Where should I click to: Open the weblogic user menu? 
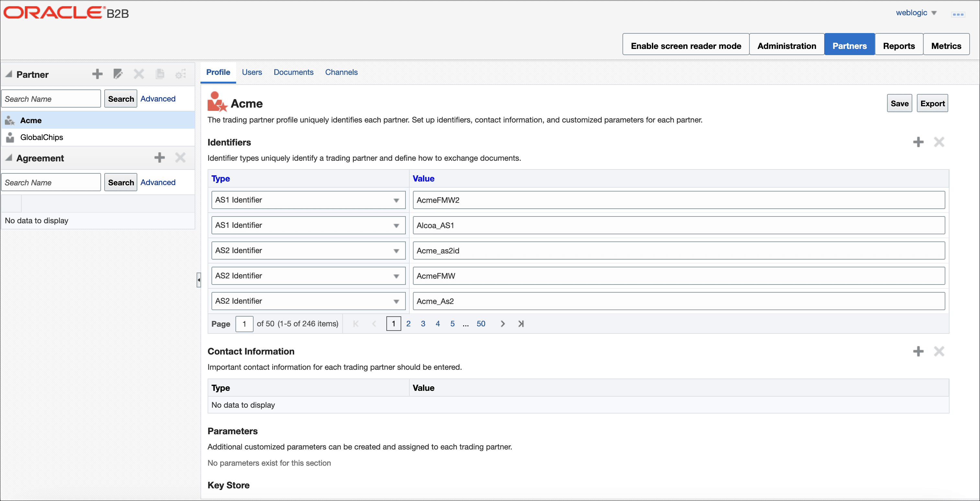916,13
